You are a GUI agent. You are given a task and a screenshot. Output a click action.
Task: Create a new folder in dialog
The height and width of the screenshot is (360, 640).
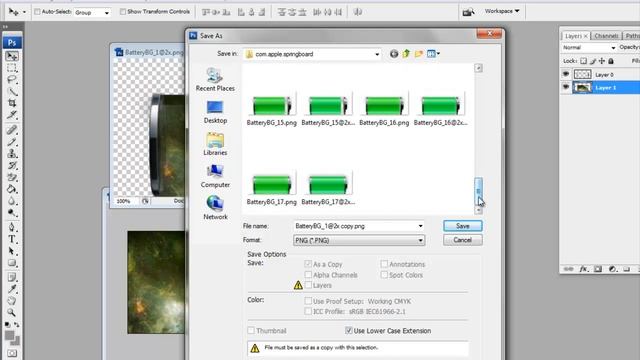(419, 54)
